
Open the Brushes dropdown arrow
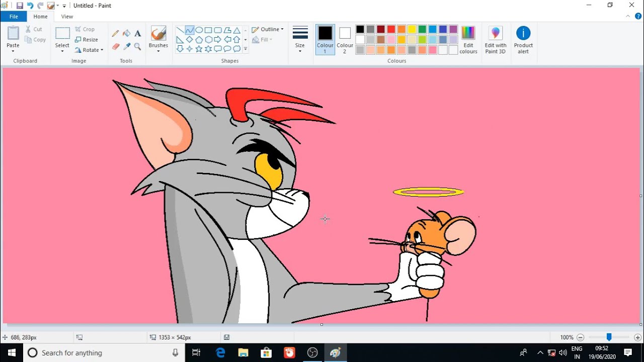tap(158, 51)
